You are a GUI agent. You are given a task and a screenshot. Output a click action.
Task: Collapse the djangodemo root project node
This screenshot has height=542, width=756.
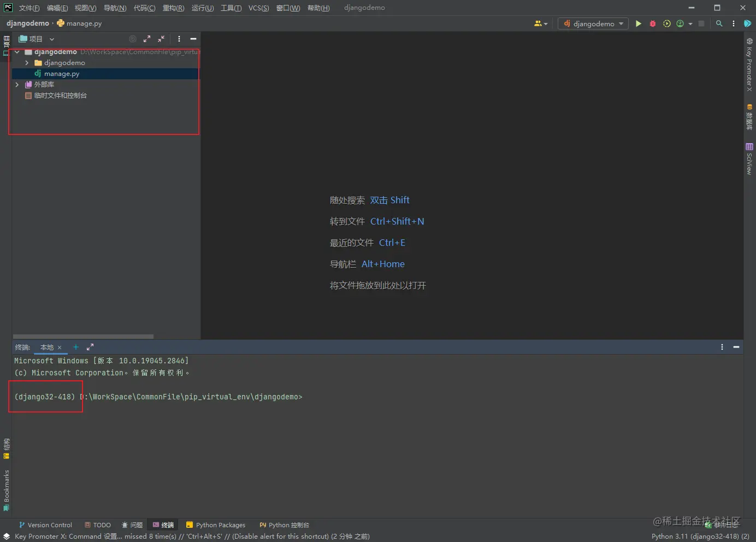coord(17,52)
